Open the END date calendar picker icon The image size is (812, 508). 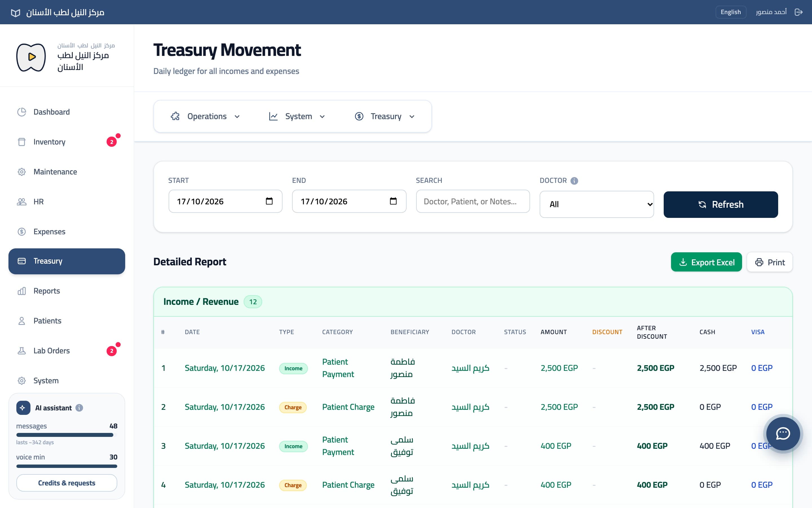tap(393, 201)
